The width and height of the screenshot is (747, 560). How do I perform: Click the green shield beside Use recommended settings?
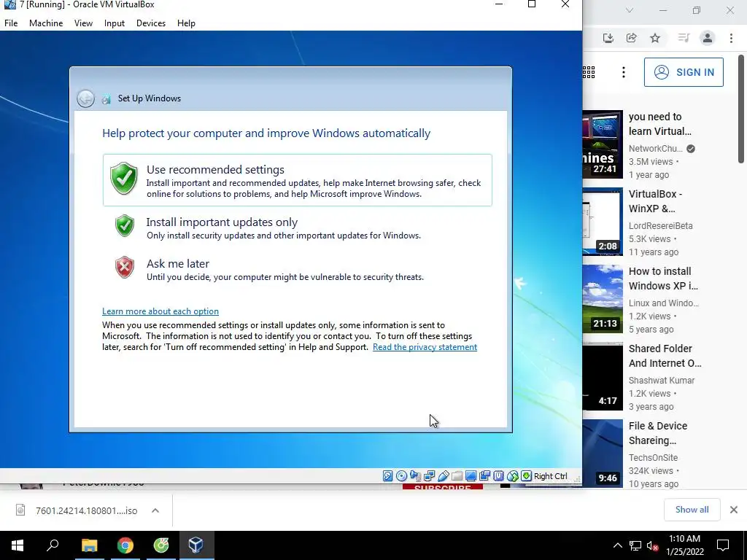pos(124,179)
